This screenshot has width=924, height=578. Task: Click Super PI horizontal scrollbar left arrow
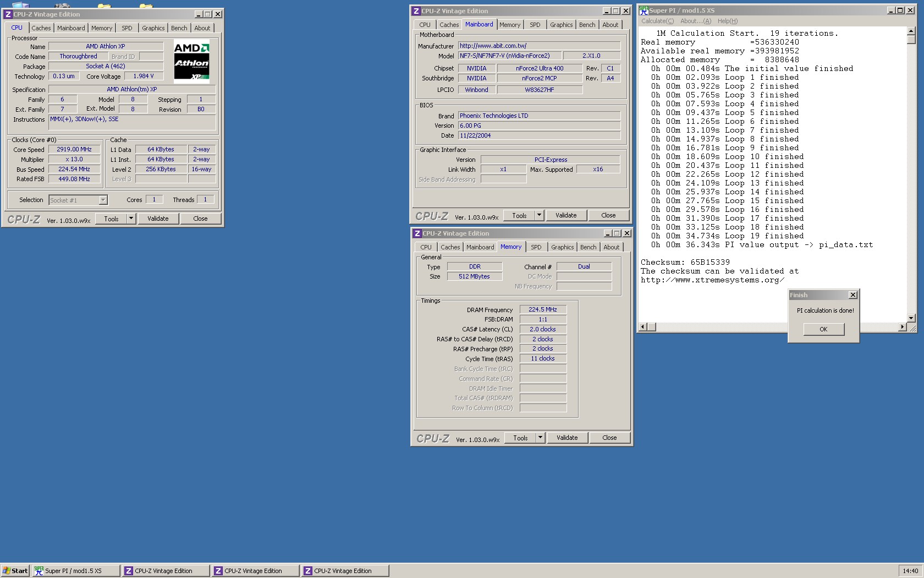coord(642,327)
